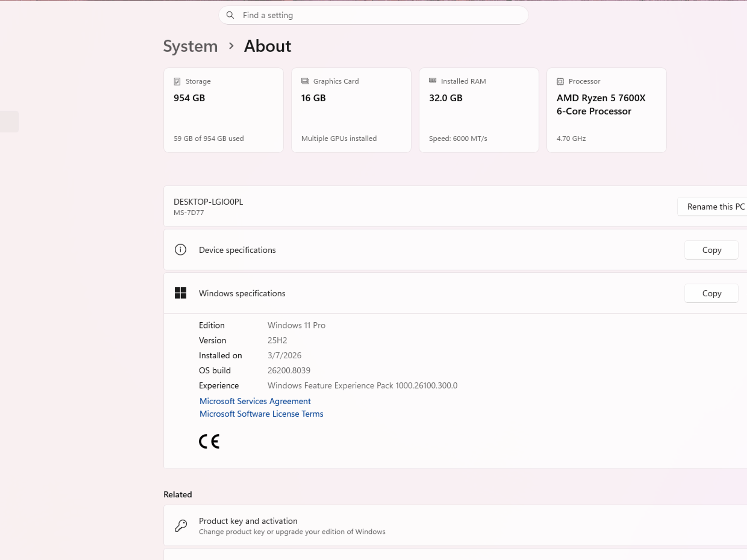Select the version value 25H2

point(277,340)
